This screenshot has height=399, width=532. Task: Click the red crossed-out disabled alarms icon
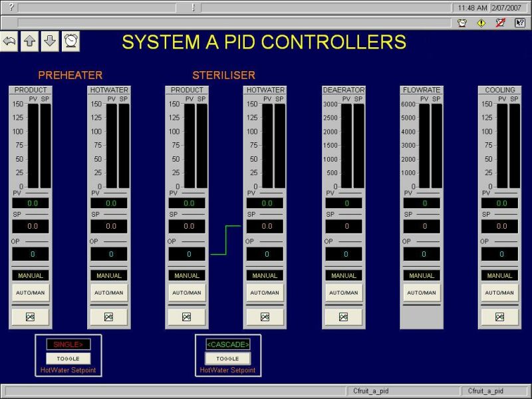coord(501,23)
